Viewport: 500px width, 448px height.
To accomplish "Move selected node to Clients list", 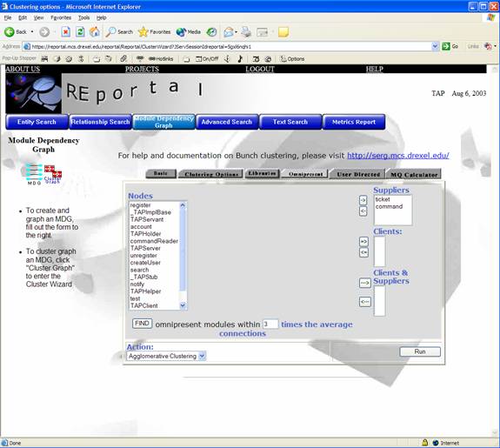I will 363,241.
